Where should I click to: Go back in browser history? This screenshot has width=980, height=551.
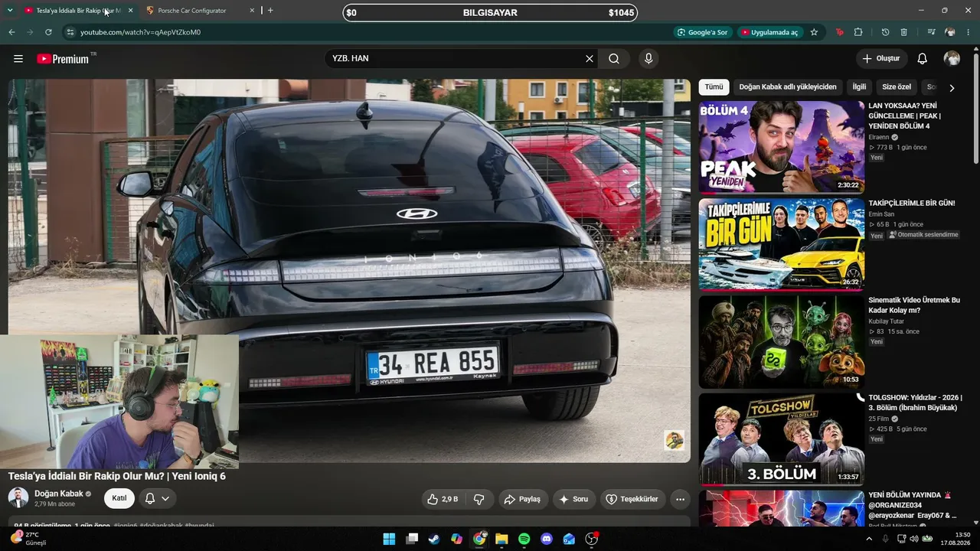(11, 32)
